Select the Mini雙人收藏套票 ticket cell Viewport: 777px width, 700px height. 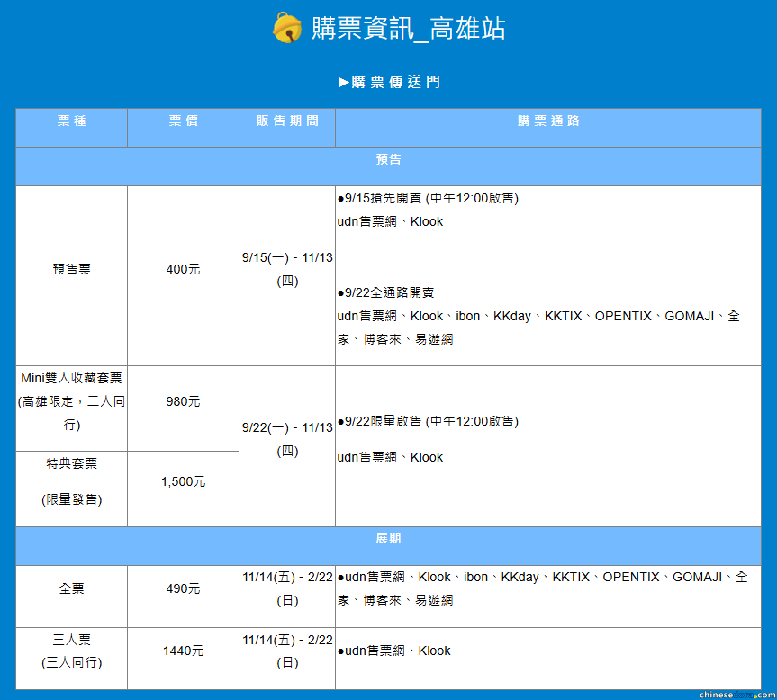(x=71, y=401)
